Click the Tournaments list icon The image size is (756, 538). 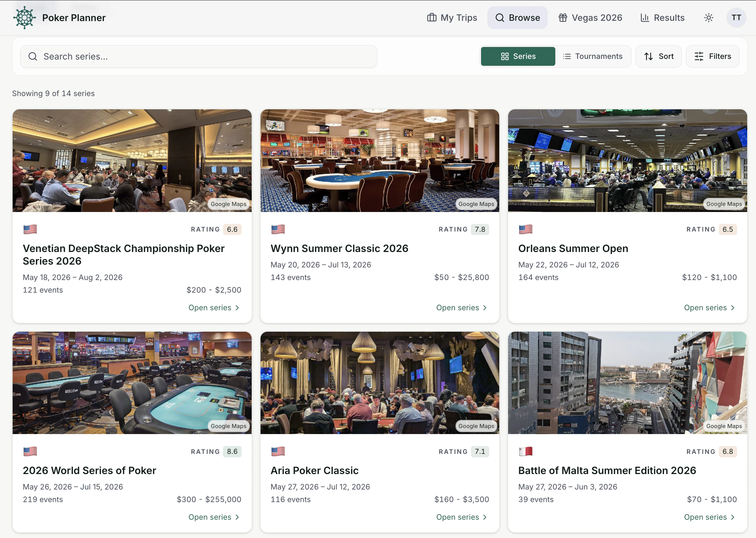[x=567, y=56]
